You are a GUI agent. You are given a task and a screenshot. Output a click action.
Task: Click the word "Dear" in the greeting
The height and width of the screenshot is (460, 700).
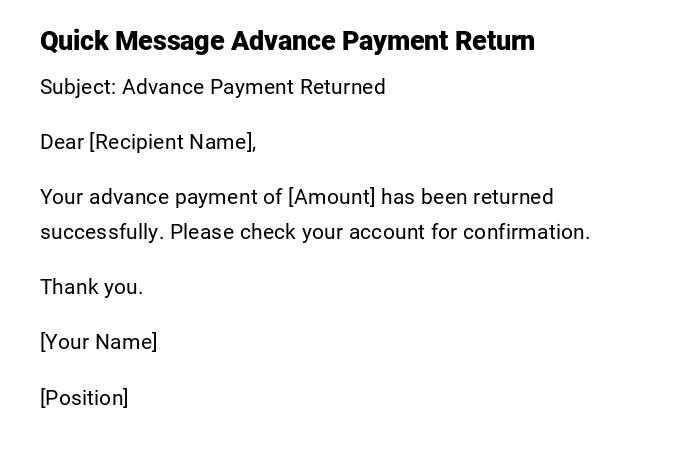[62, 142]
